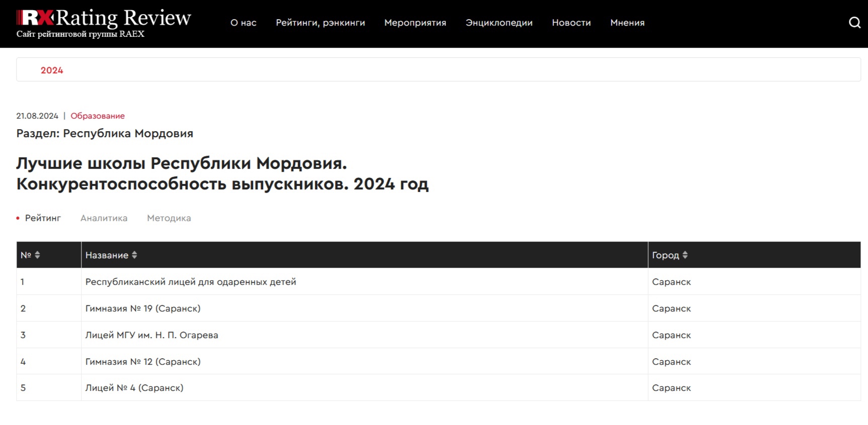Switch to the Рейтинг tab
The width and height of the screenshot is (868, 425).
43,218
